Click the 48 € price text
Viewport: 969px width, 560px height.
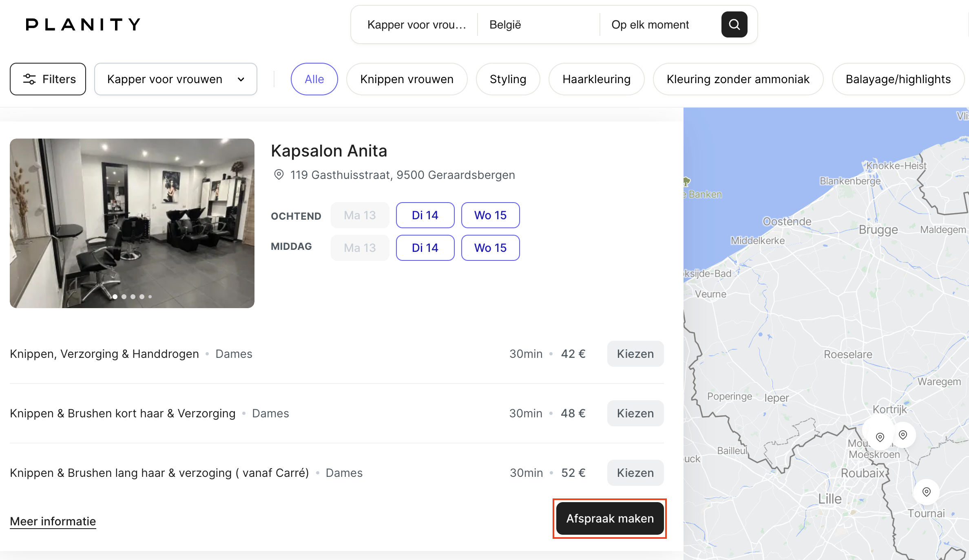(573, 413)
